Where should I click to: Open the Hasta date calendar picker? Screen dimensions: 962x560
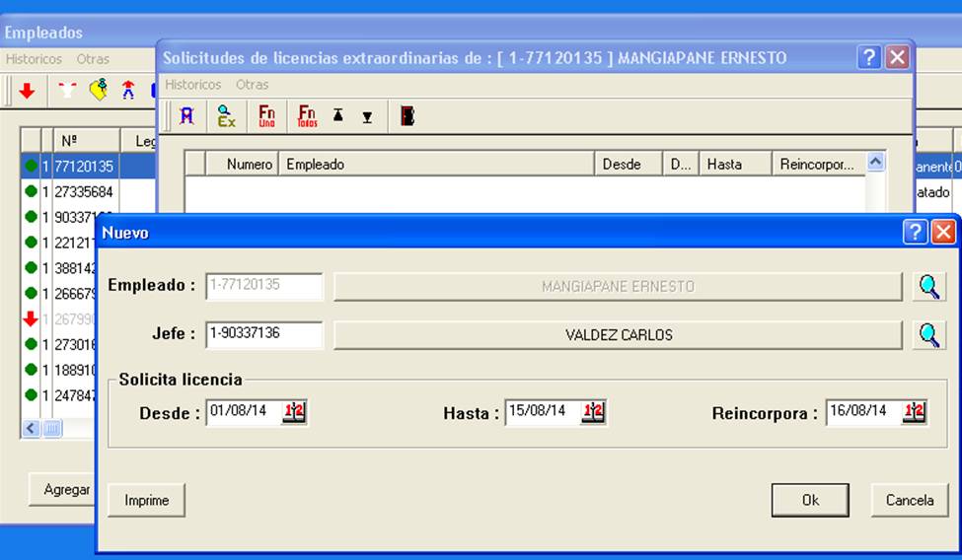(593, 411)
